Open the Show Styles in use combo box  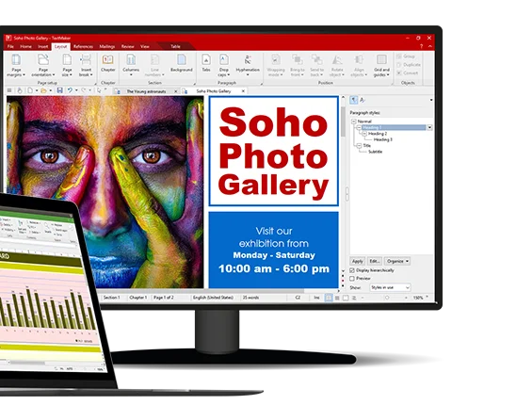390,287
